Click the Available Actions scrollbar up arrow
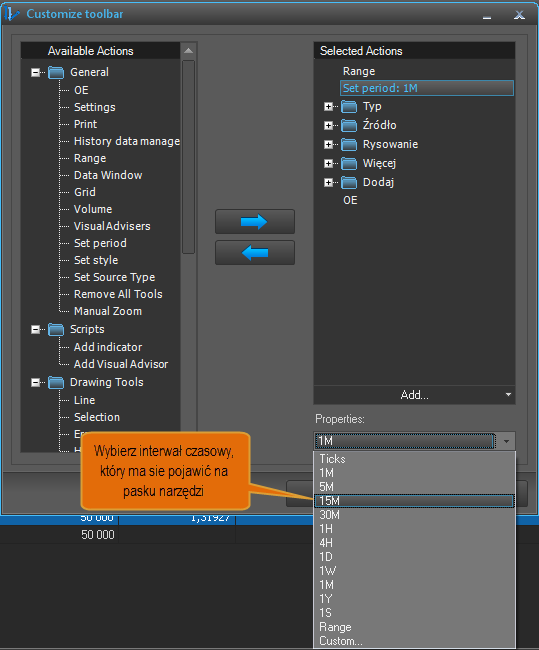The image size is (539, 650). (188, 51)
